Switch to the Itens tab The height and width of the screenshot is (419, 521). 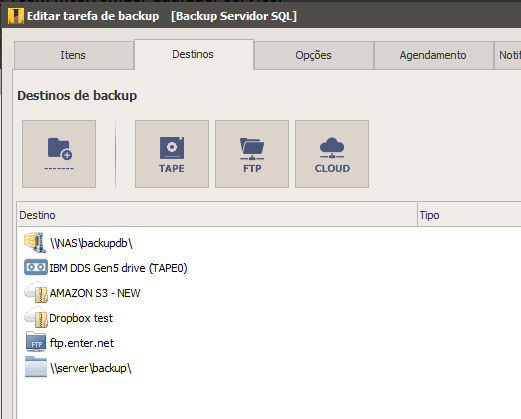[74, 55]
